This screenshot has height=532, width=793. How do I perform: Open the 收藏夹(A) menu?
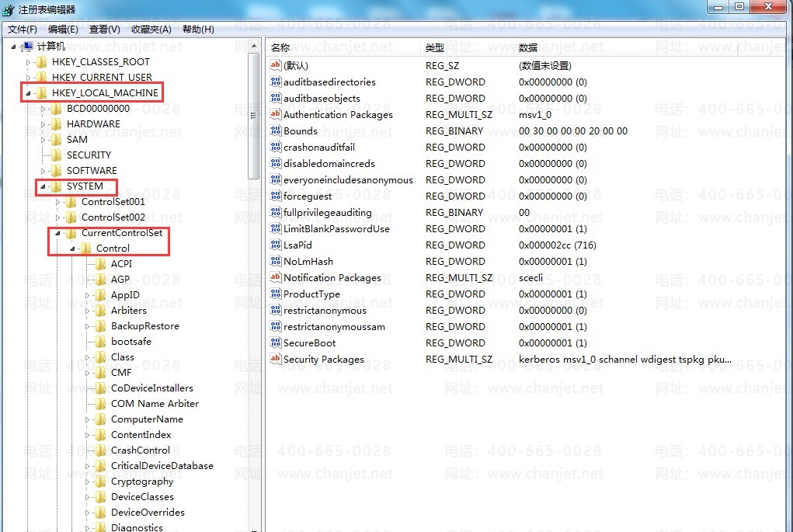coord(151,30)
